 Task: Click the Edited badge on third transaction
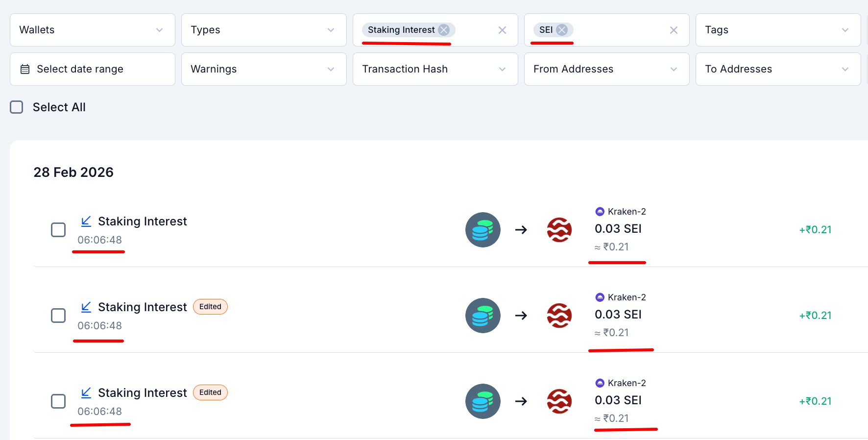coord(210,392)
